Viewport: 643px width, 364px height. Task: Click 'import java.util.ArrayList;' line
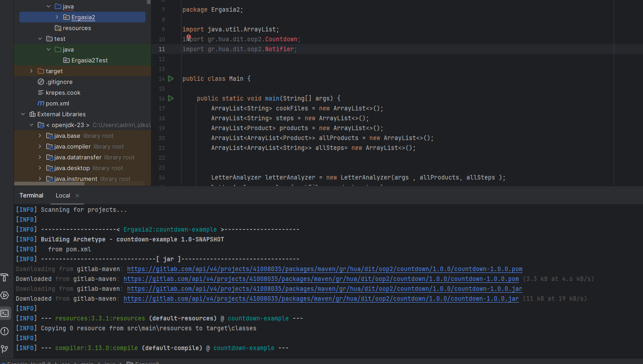(x=231, y=29)
